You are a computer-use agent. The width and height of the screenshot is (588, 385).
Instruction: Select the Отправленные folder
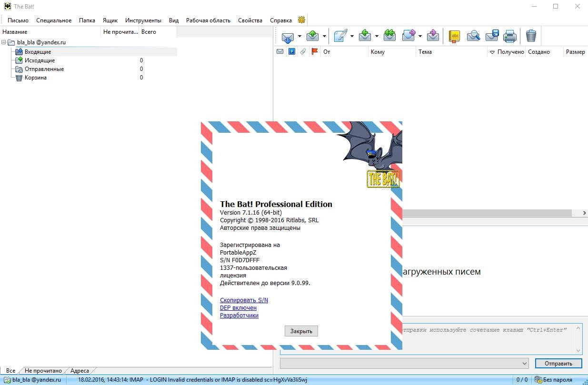(x=44, y=69)
